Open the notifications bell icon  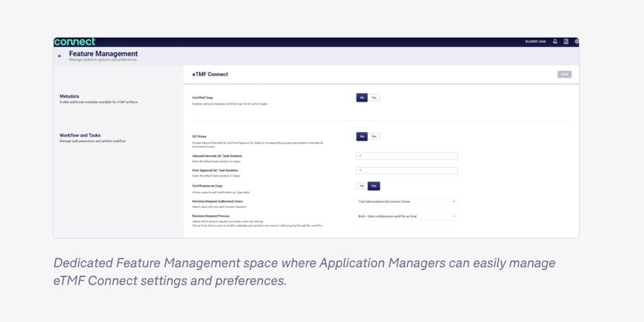555,41
